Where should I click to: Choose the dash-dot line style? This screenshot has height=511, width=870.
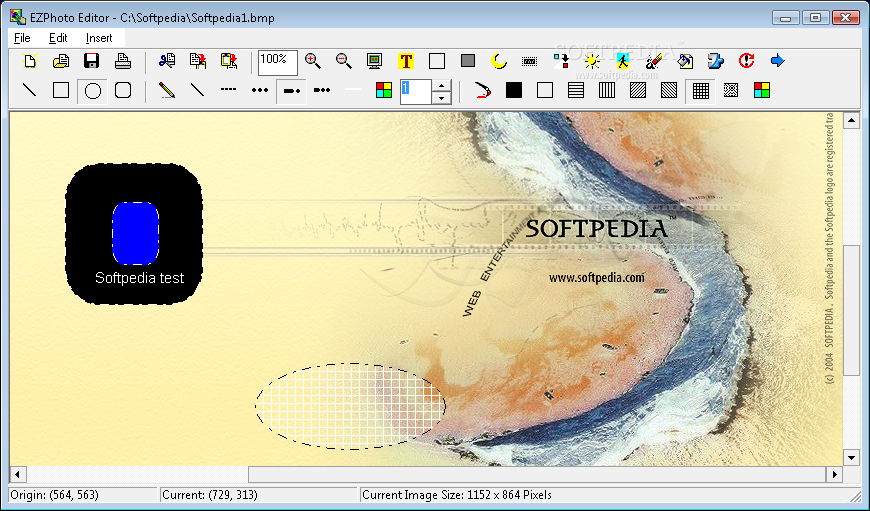point(291,91)
